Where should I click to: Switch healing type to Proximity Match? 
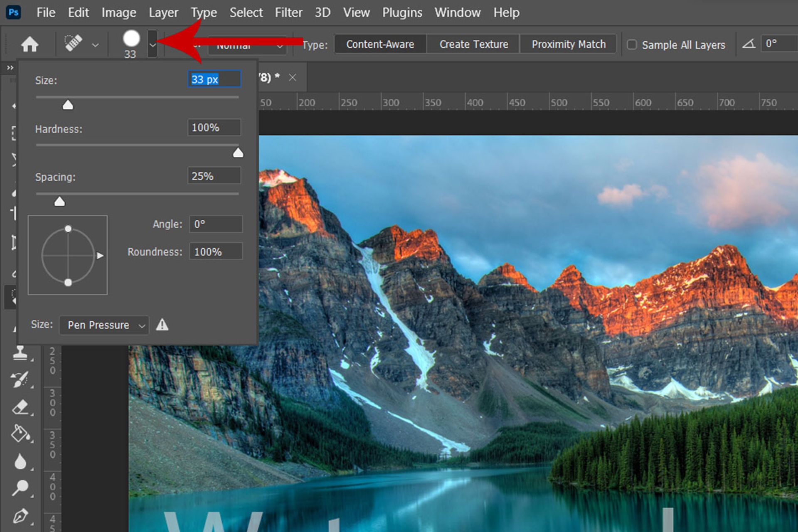click(x=568, y=44)
